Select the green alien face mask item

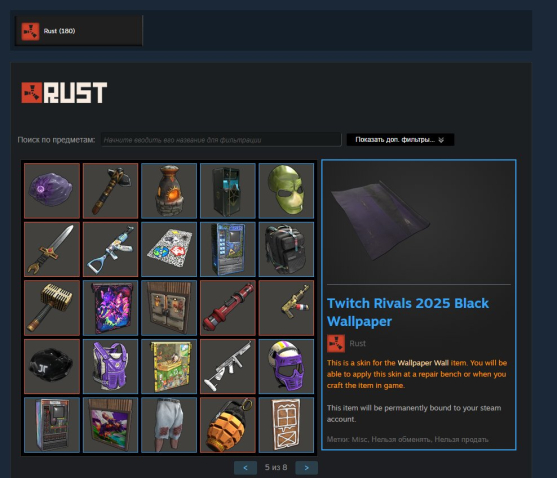point(286,191)
